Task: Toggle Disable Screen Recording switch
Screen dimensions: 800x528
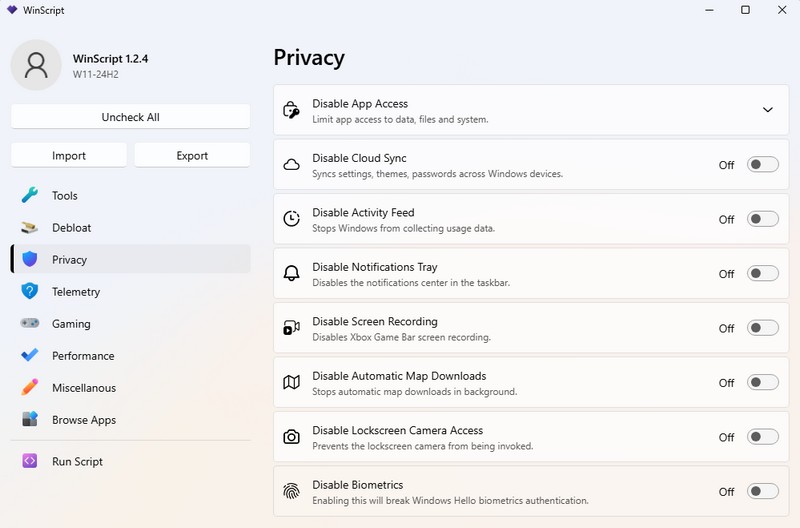Action: [762, 328]
